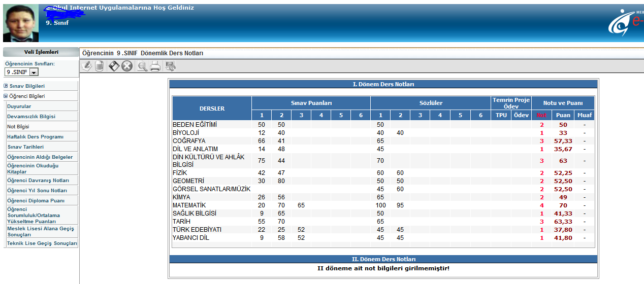Screen dimensions: 644x284
Task: Select DİN KÜLTÜRÜ VE AHLÂK BİLGİSİ row
Action: (x=209, y=161)
